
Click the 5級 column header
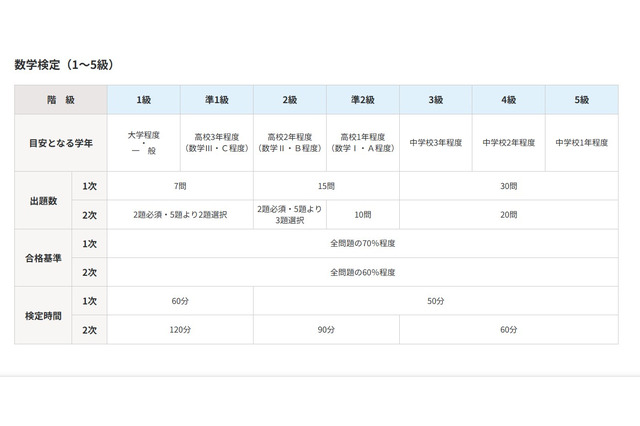click(582, 100)
